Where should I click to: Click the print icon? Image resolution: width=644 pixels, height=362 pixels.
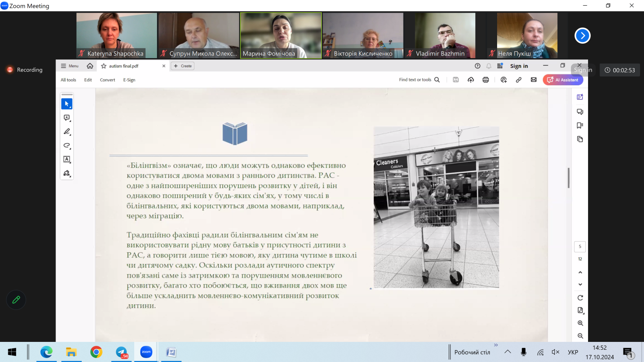(485, 80)
